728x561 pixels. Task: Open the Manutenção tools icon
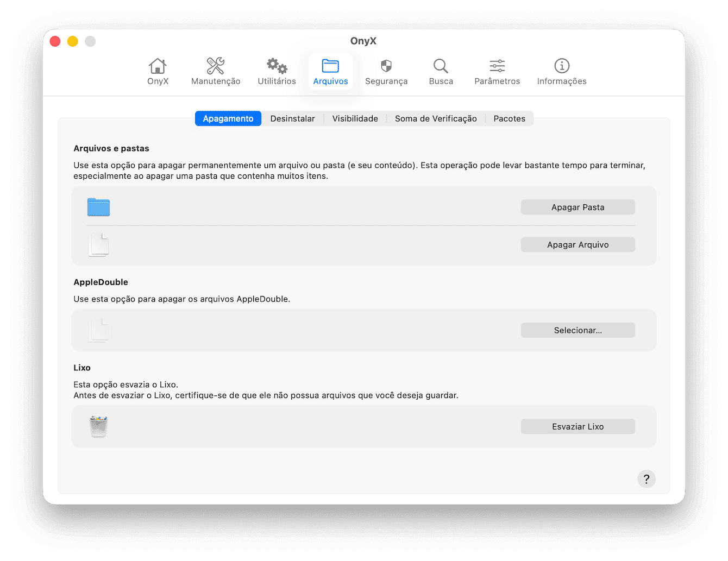(216, 72)
